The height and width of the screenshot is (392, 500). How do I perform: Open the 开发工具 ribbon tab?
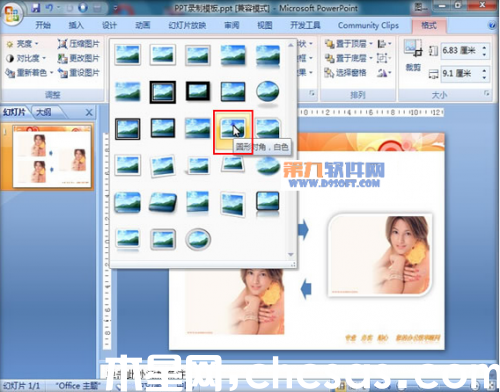click(x=305, y=25)
